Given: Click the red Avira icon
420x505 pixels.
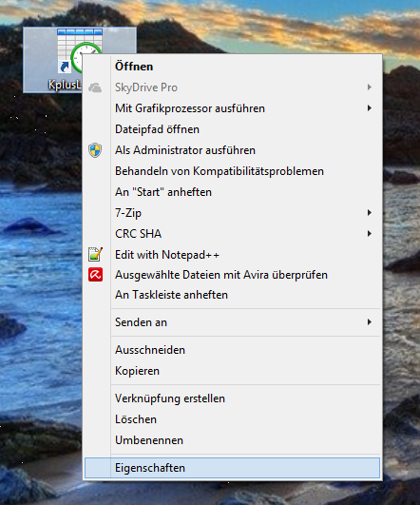Looking at the screenshot, I should (95, 275).
